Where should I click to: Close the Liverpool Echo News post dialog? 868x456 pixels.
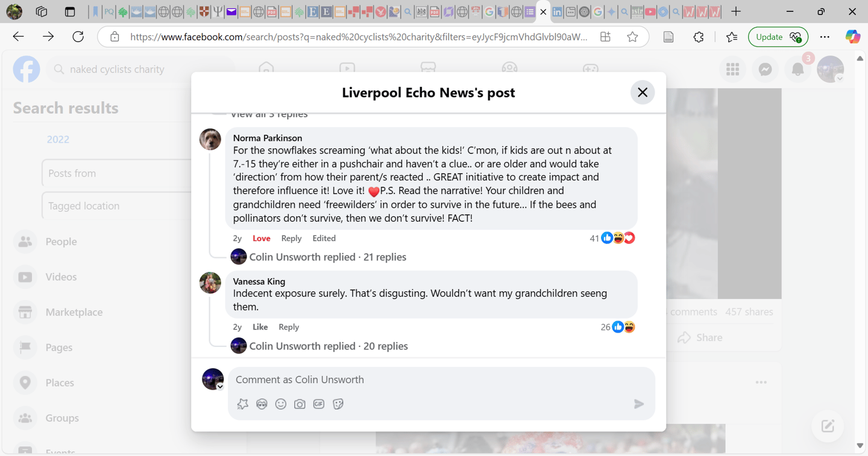pyautogui.click(x=643, y=92)
